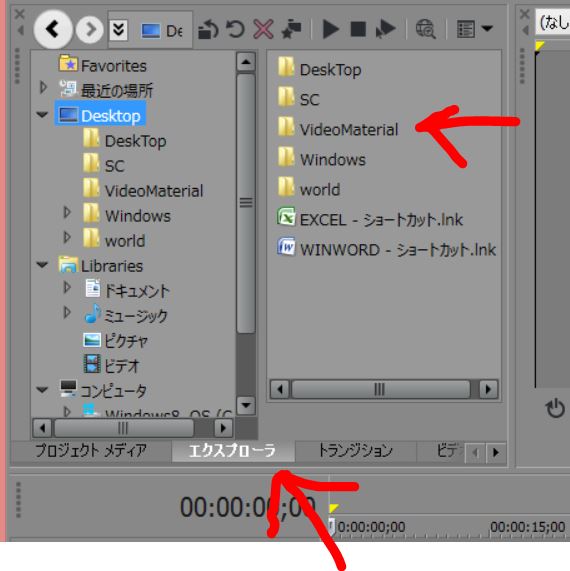The height and width of the screenshot is (571, 570).
Task: Toggle the Auto Preview icon
Action: point(385,29)
